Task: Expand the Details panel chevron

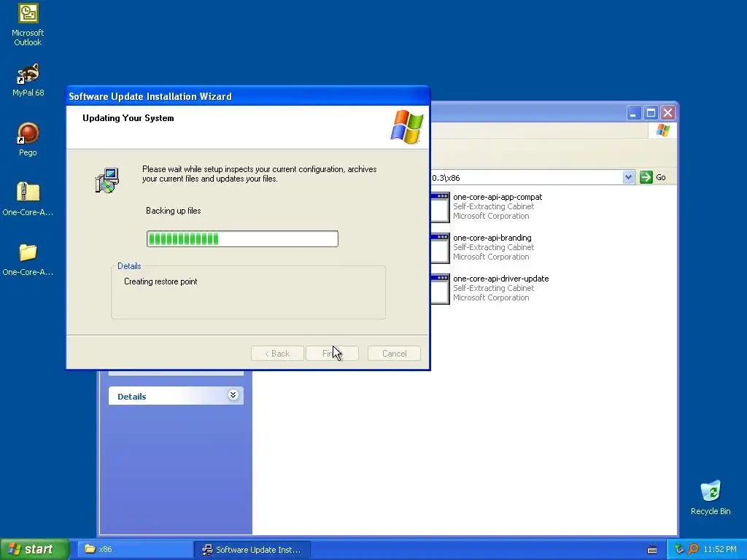Action: [x=233, y=395]
